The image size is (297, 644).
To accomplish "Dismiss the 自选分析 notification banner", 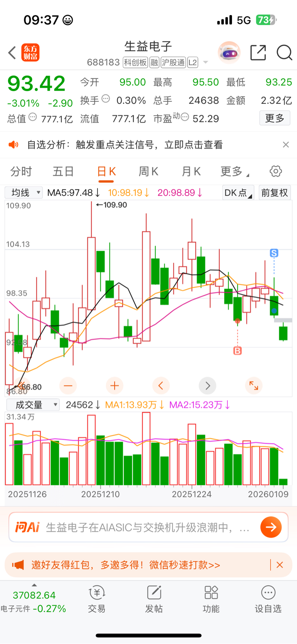I will point(286,144).
